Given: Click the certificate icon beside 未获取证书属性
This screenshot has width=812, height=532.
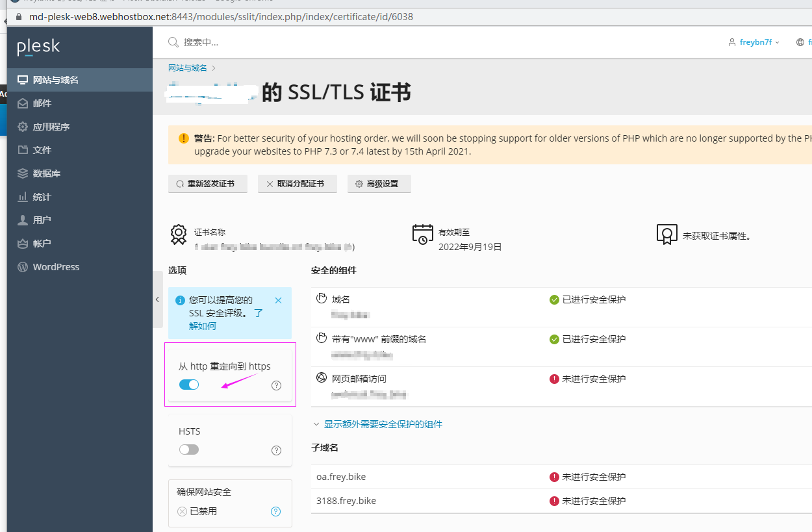Looking at the screenshot, I should tap(667, 234).
